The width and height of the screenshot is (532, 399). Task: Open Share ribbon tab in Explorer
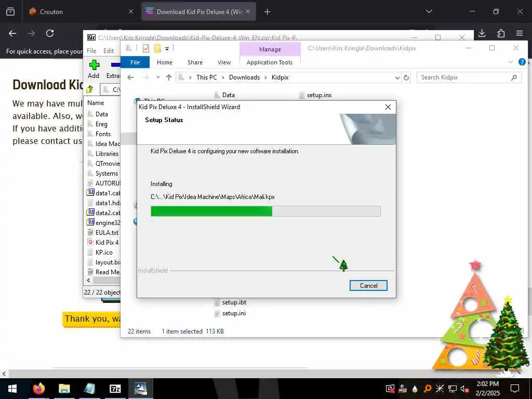tap(195, 62)
